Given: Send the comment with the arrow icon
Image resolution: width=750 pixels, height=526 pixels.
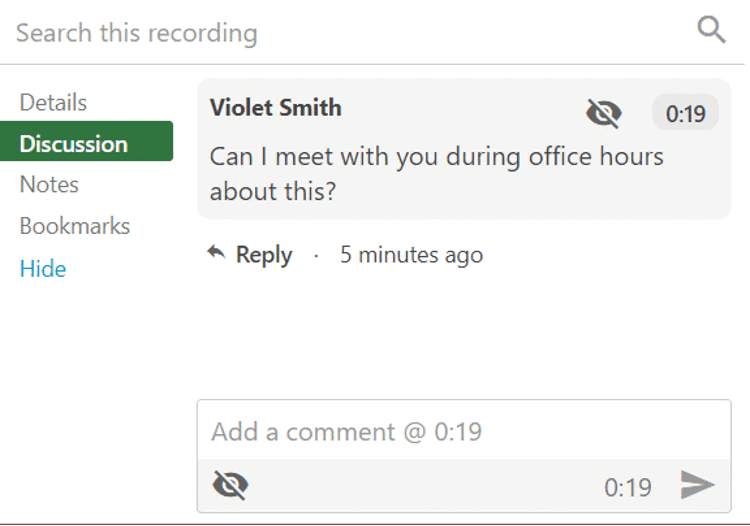Looking at the screenshot, I should (697, 486).
